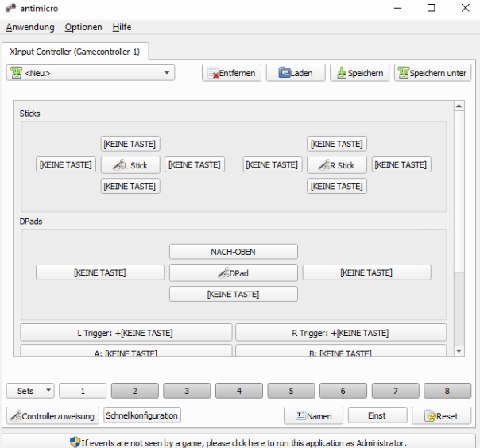Toggle the Namen display button

point(313,415)
